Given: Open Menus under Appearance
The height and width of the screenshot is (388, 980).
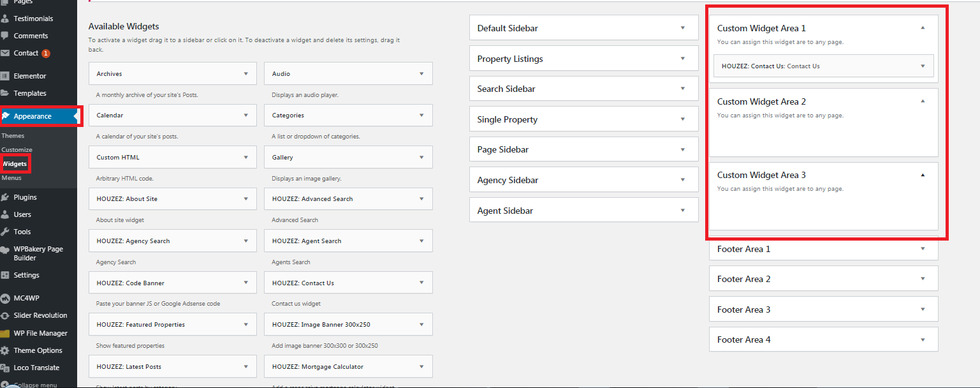Looking at the screenshot, I should pyautogui.click(x=11, y=178).
